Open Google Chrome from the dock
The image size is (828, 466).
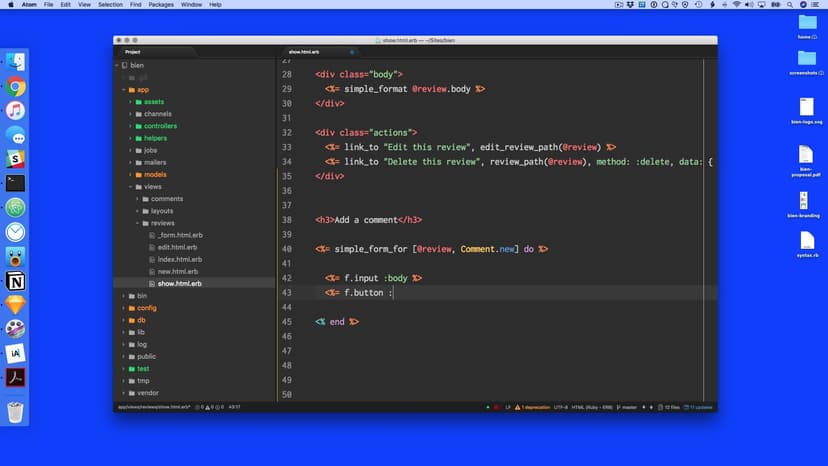pyautogui.click(x=15, y=87)
